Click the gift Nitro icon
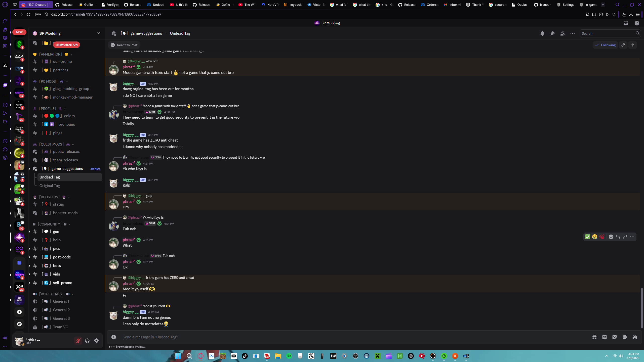Image resolution: width=644 pixels, height=362 pixels. pyautogui.click(x=594, y=337)
